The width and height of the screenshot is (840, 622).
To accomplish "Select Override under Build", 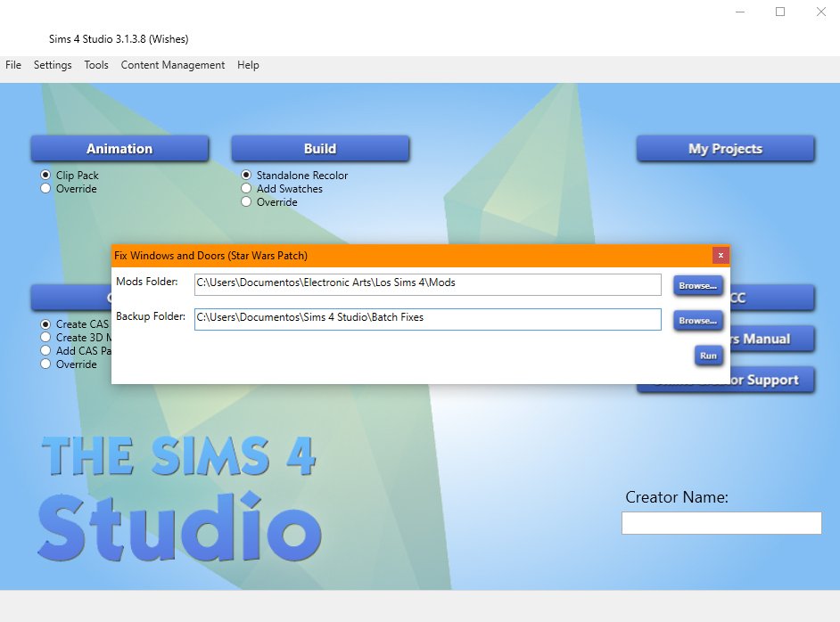I will coord(247,202).
